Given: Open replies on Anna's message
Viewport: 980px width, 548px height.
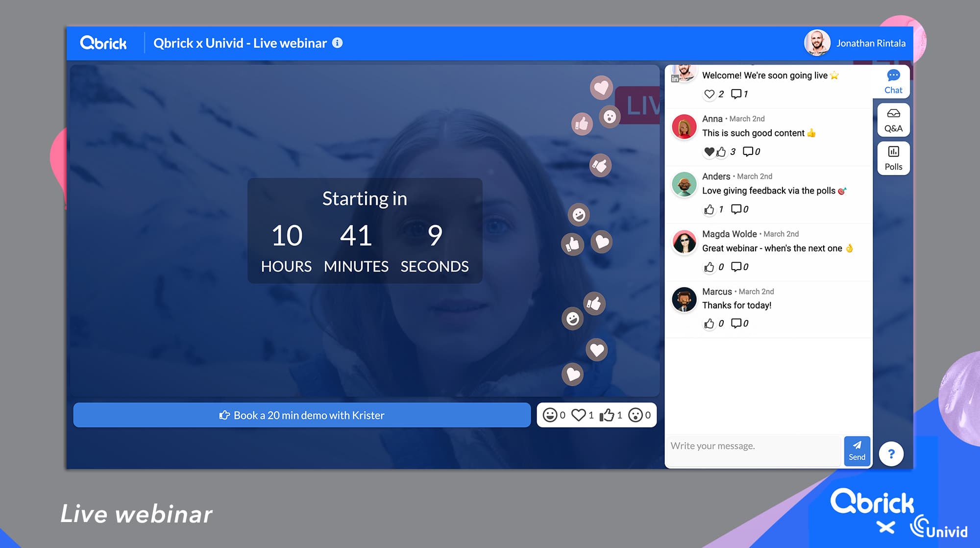Looking at the screenshot, I should pyautogui.click(x=748, y=151).
